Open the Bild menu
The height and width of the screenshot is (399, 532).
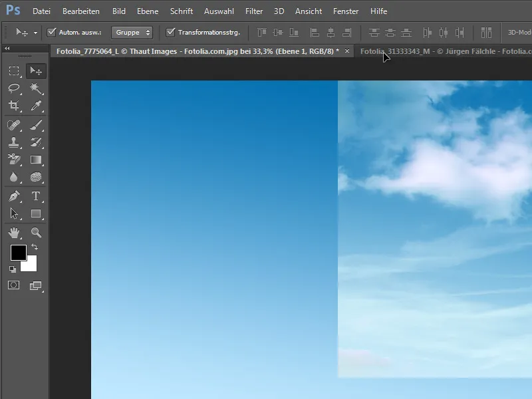[x=119, y=11]
